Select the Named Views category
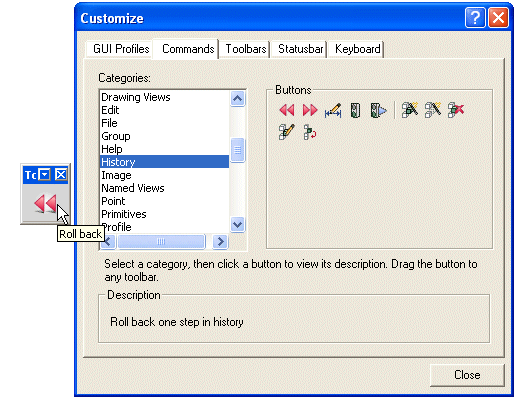This screenshot has width=523, height=413. tap(132, 188)
